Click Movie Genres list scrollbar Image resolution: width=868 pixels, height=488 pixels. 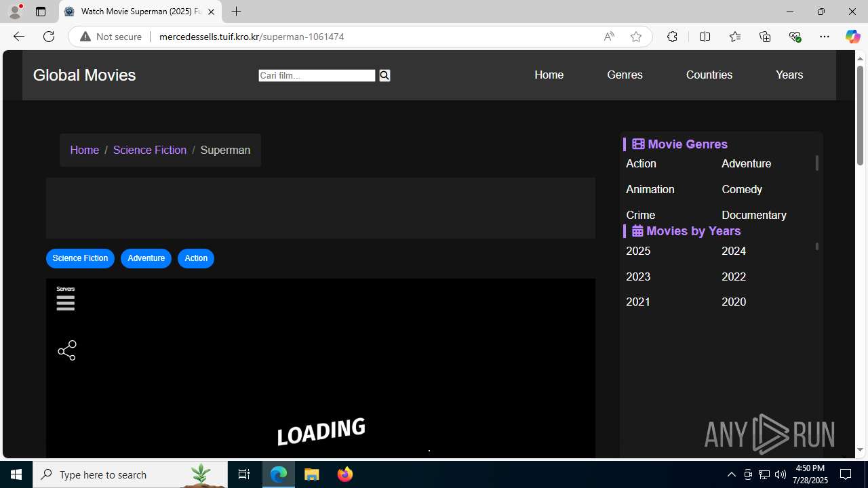(x=816, y=163)
